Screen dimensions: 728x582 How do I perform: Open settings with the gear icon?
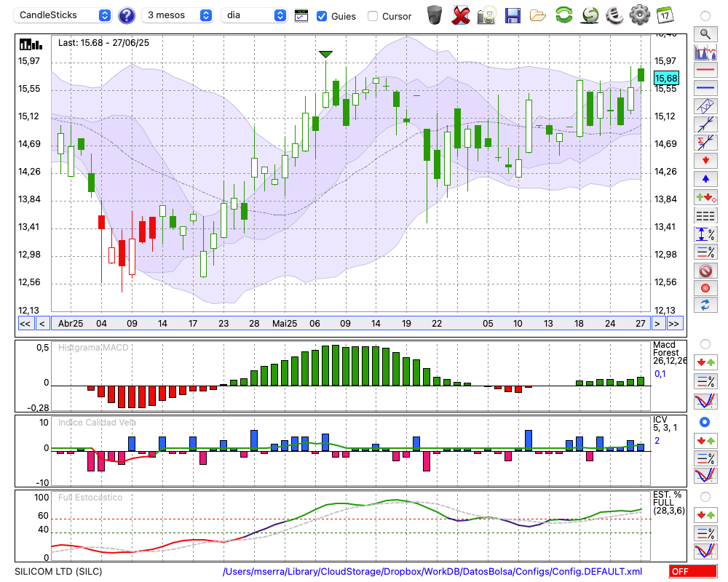tap(640, 15)
